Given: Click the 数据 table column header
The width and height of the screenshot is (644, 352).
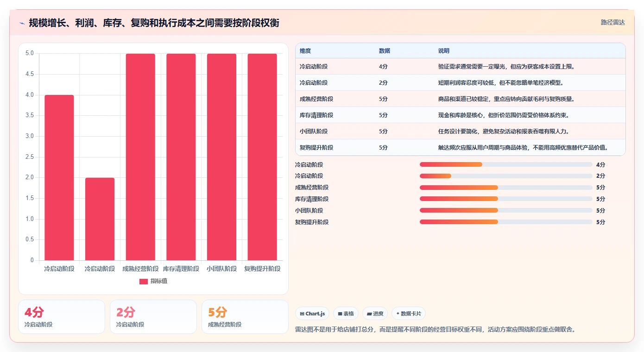Looking at the screenshot, I should [385, 50].
